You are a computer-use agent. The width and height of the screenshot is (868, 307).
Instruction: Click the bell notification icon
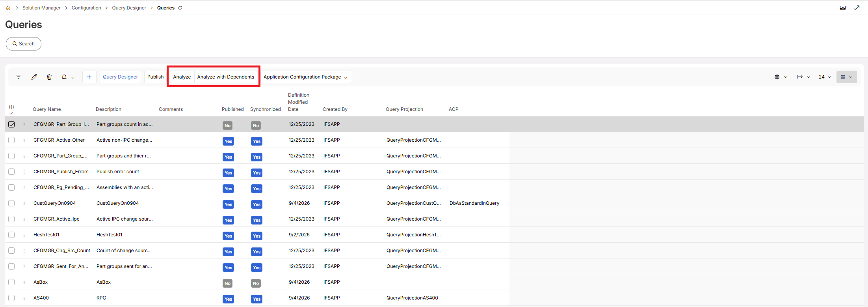pyautogui.click(x=64, y=77)
